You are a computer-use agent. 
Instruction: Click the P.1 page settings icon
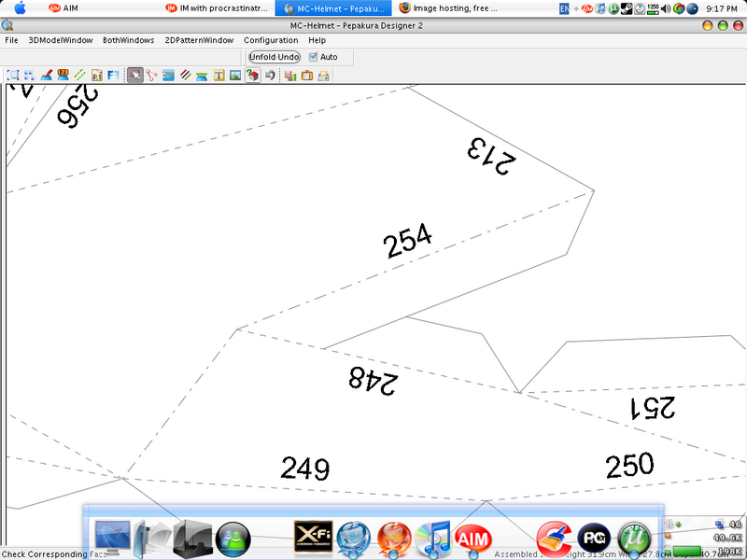tap(97, 75)
